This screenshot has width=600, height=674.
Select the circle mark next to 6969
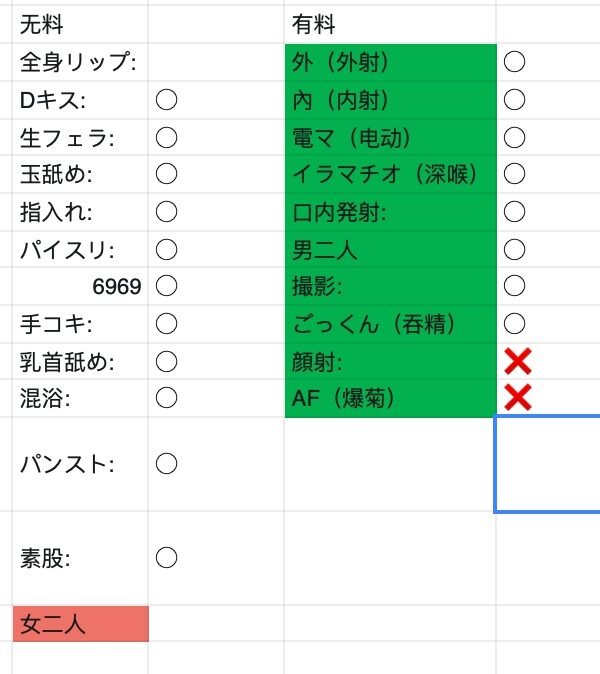167,286
